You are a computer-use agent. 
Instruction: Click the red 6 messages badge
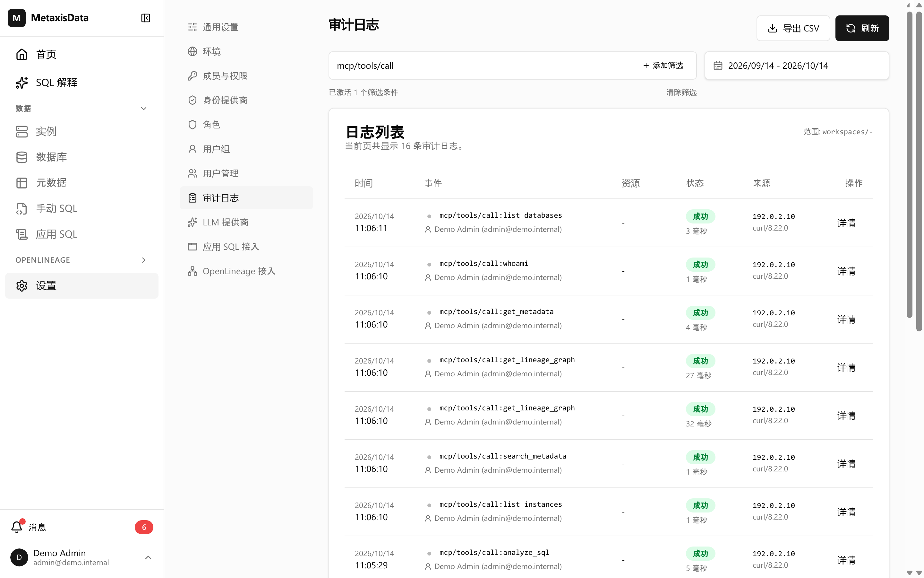[144, 527]
